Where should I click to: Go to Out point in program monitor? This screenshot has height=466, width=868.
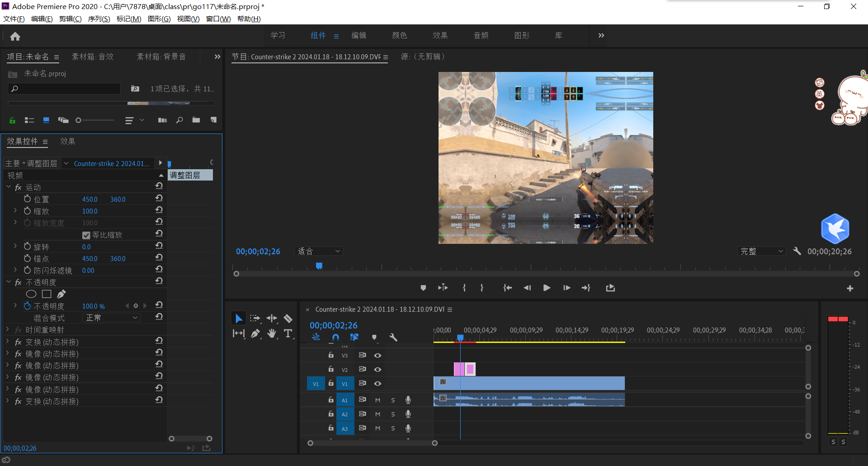(x=586, y=288)
